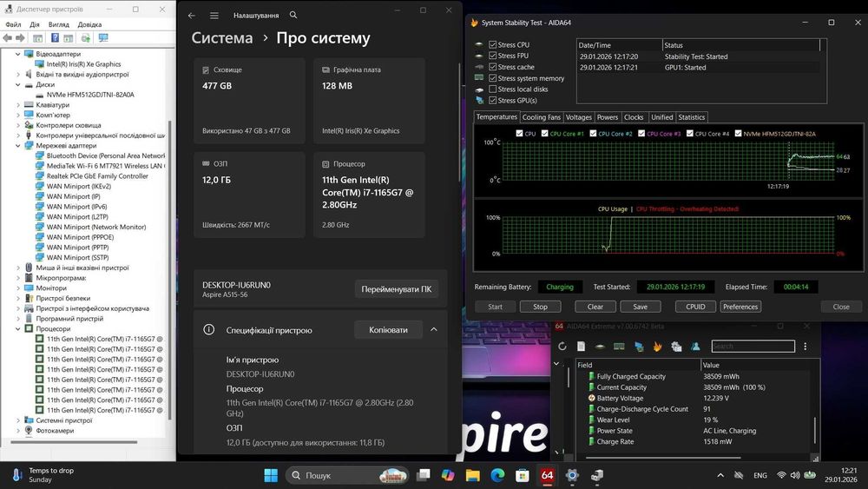Click Refresh icon in AIDA64 Extreme toolbar
The height and width of the screenshot is (489, 868).
tap(562, 346)
